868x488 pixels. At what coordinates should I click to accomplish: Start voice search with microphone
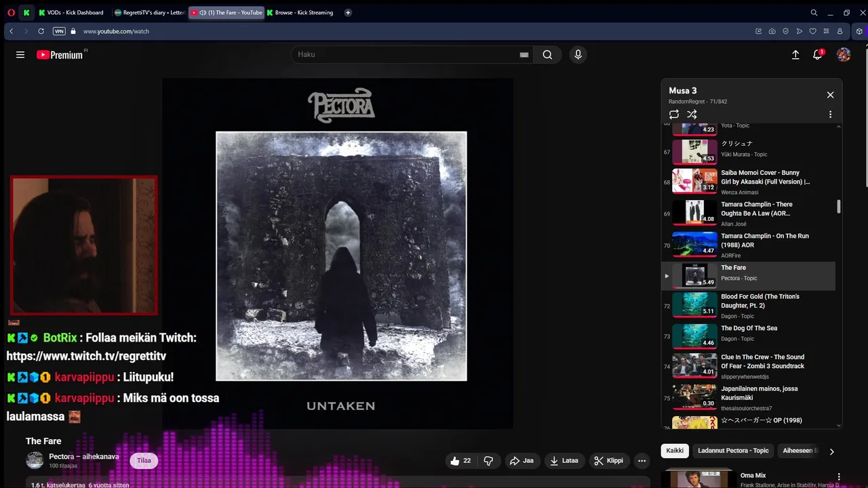578,55
